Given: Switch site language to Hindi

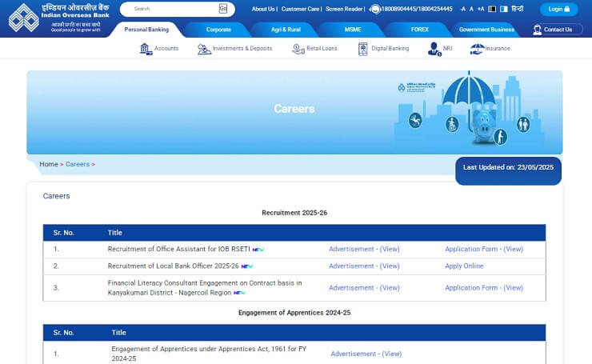Looking at the screenshot, I should click(518, 9).
